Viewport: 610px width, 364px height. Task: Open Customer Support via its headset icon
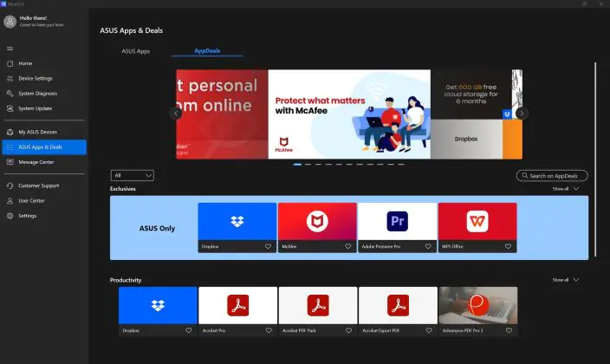coord(10,185)
